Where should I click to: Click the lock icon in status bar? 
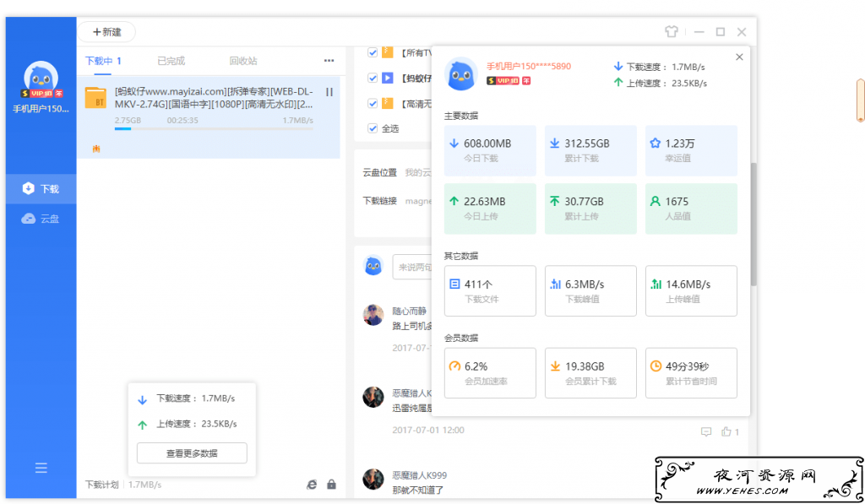pos(331,484)
